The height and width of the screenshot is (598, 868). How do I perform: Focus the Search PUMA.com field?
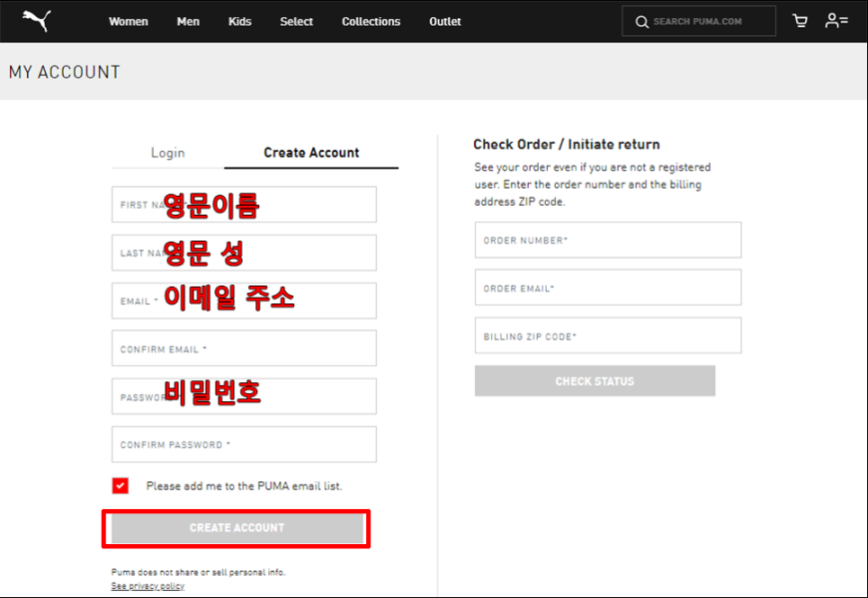pyautogui.click(x=698, y=21)
